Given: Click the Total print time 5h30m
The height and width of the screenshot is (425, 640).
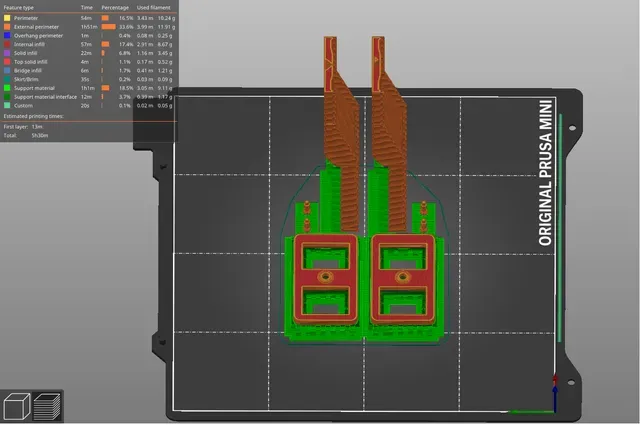Looking at the screenshot, I should (40, 136).
